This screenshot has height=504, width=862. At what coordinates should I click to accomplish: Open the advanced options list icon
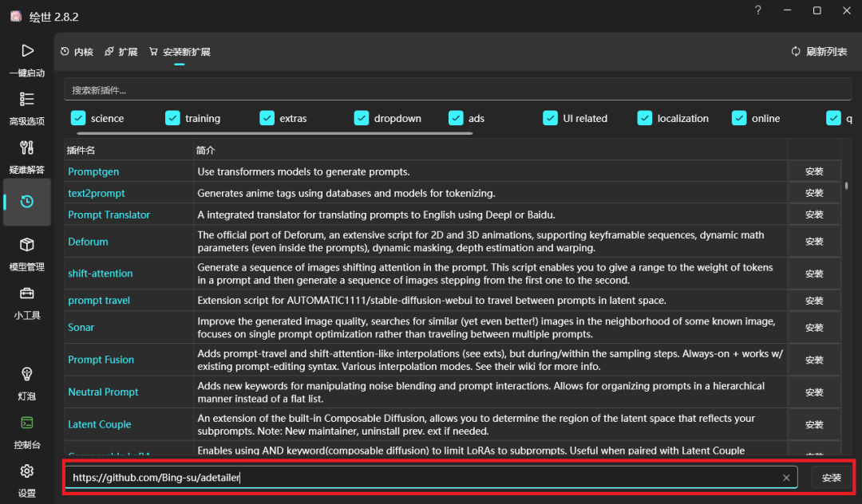coord(27,100)
